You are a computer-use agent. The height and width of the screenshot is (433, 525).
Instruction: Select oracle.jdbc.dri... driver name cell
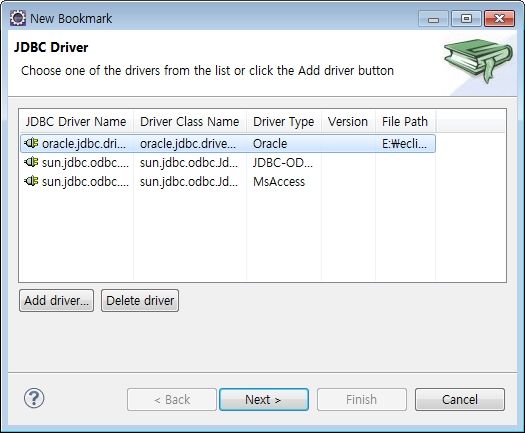point(84,144)
